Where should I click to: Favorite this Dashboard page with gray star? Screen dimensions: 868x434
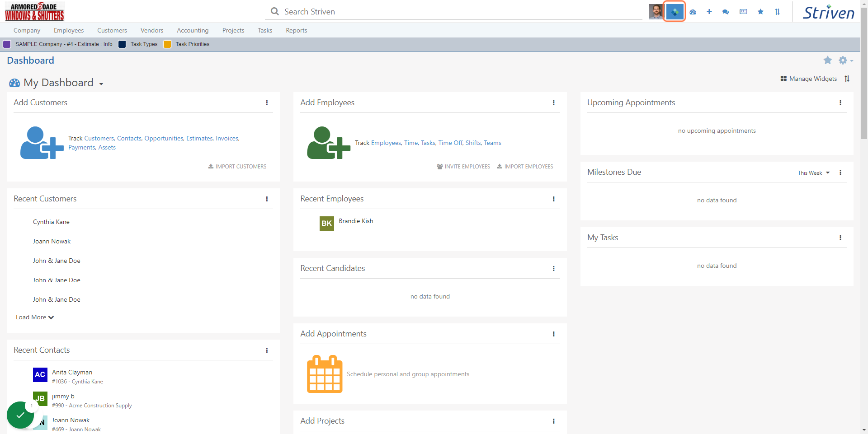(x=827, y=60)
